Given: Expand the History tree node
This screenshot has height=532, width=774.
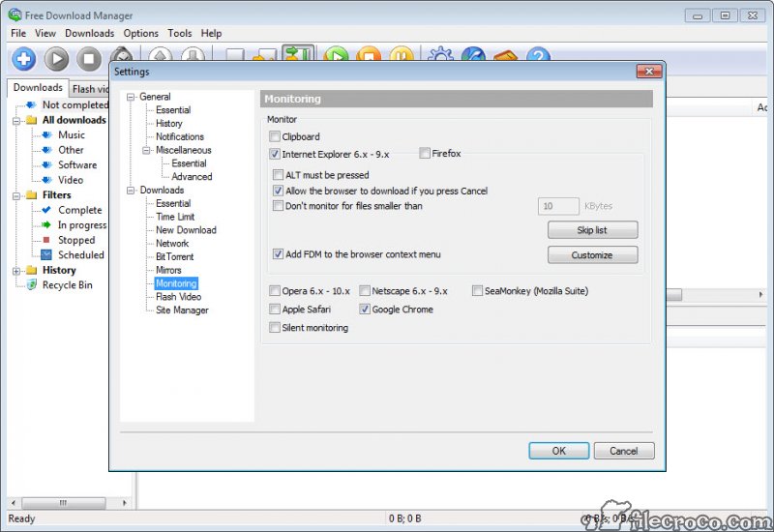Looking at the screenshot, I should click(x=16, y=271).
